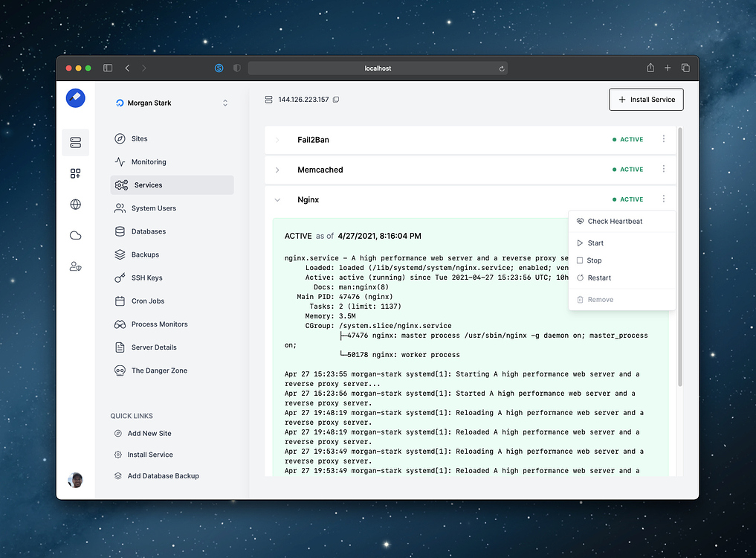Open the cloud icon in the far-left rail
The height and width of the screenshot is (558, 756).
(x=75, y=235)
